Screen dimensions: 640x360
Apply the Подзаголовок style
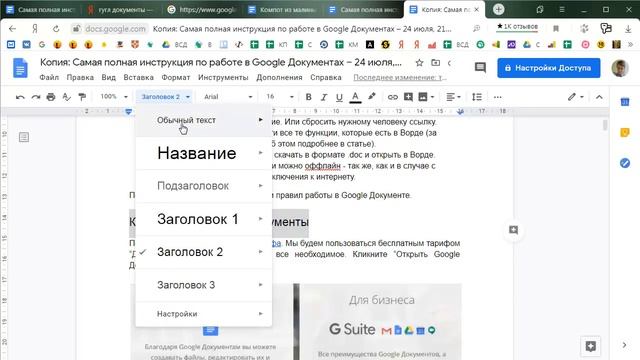point(204,186)
